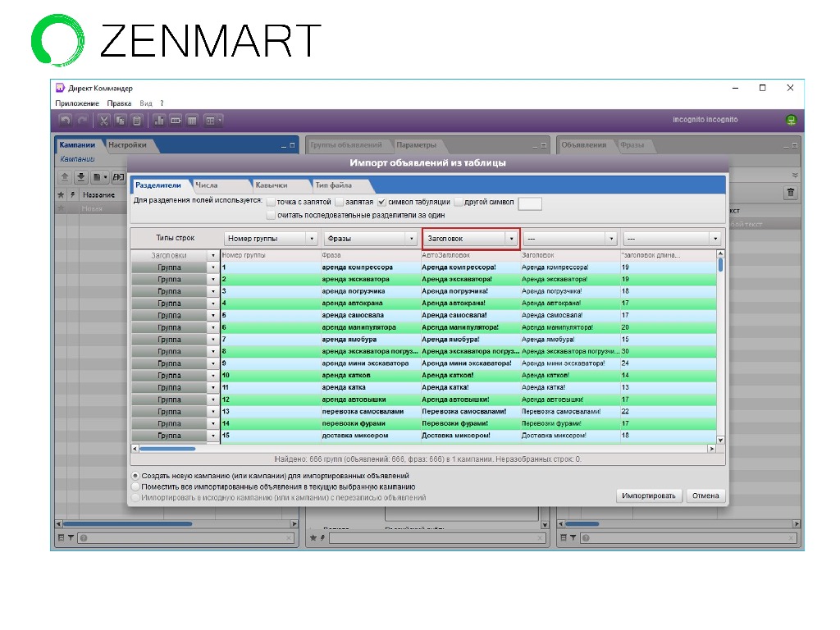Screen dimensions: 840x630
Task: Click the download campaigns arrow icon
Action: [81, 177]
